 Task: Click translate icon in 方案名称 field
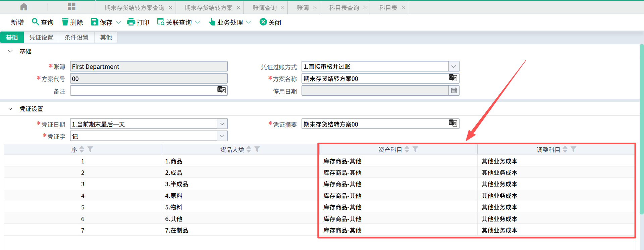453,78
